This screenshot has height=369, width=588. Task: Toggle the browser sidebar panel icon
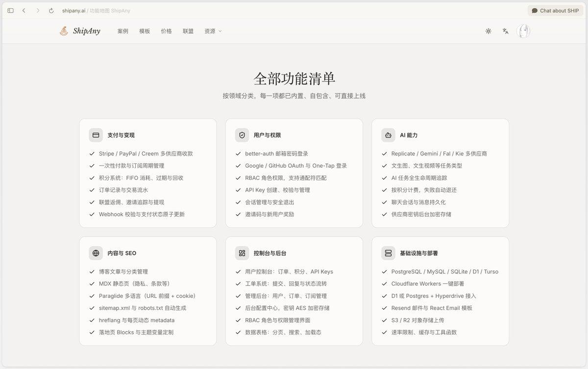coord(10,10)
